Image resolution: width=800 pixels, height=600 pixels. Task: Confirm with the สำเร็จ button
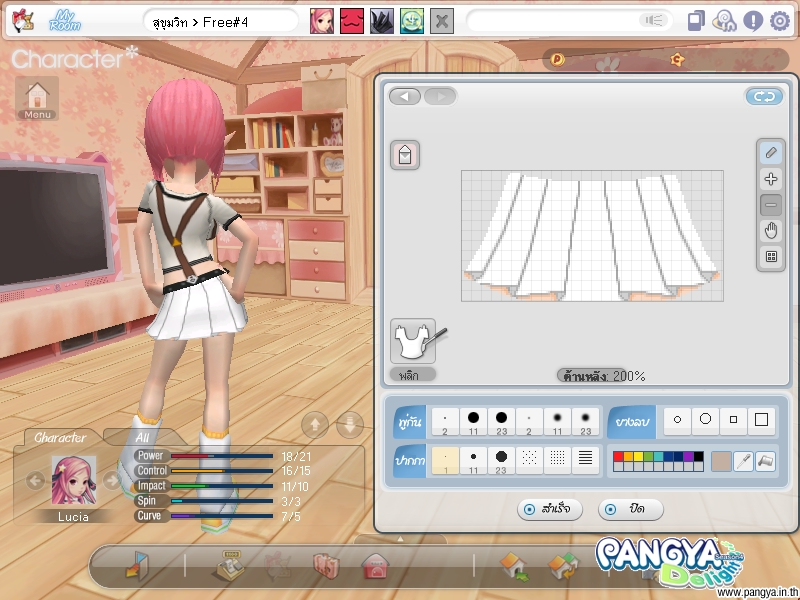point(549,509)
